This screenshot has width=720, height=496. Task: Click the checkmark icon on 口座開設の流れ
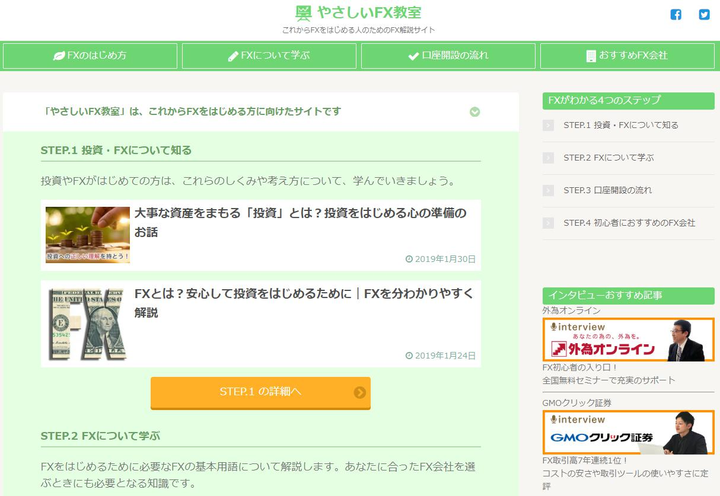point(413,56)
